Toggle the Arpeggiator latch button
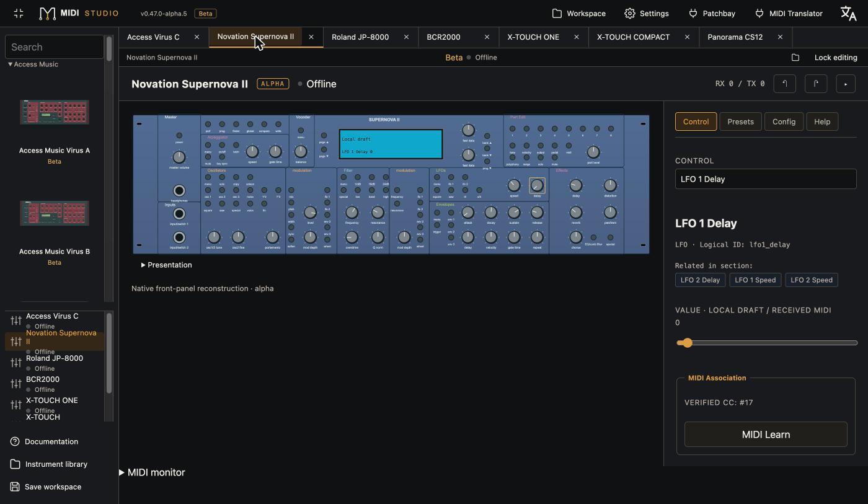The height and width of the screenshot is (504, 868). 236,145
